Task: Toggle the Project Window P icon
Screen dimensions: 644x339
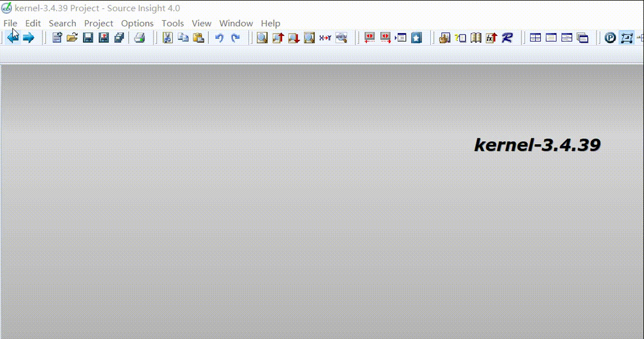Action: (611, 38)
